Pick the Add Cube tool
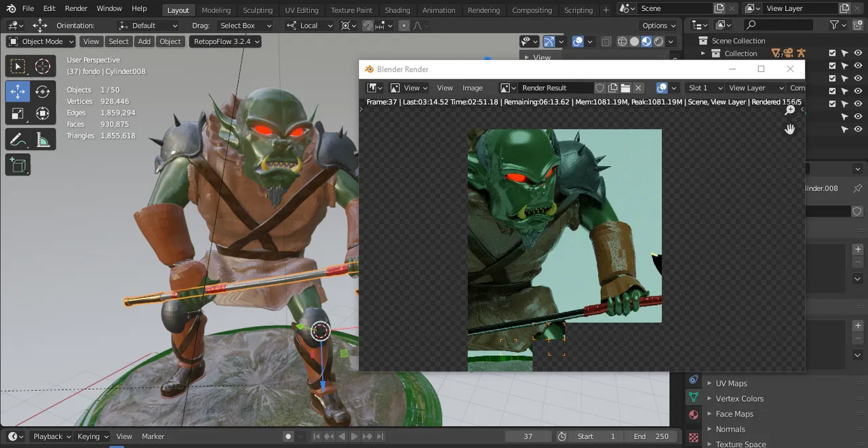This screenshot has height=448, width=868. [18, 165]
